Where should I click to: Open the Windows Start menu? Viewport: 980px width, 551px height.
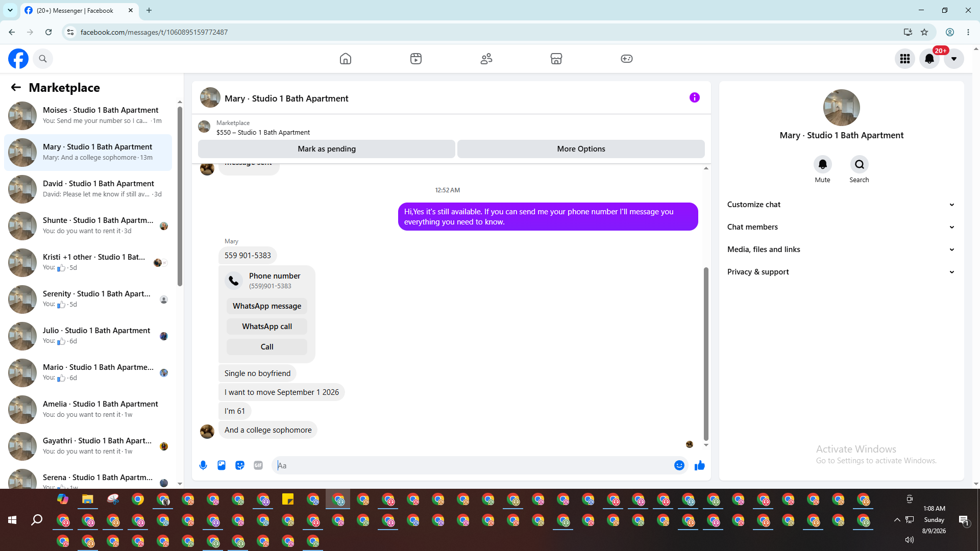(x=12, y=520)
